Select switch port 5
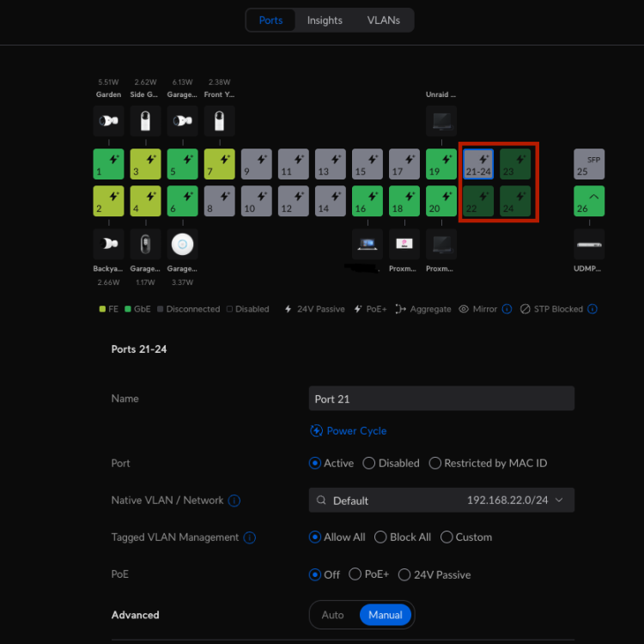 pyautogui.click(x=182, y=164)
